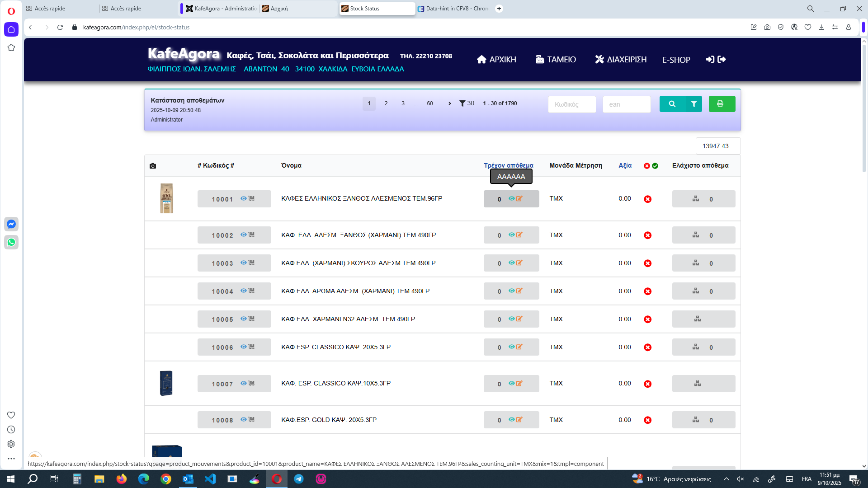Open the ΤΑΜΕΙΟ menu item

click(x=555, y=60)
